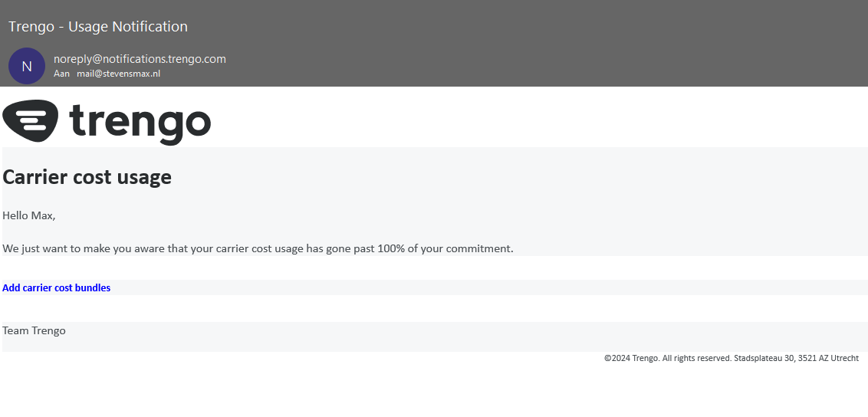Click the Carrier cost usage heading
This screenshot has height=417, width=868.
87,177
